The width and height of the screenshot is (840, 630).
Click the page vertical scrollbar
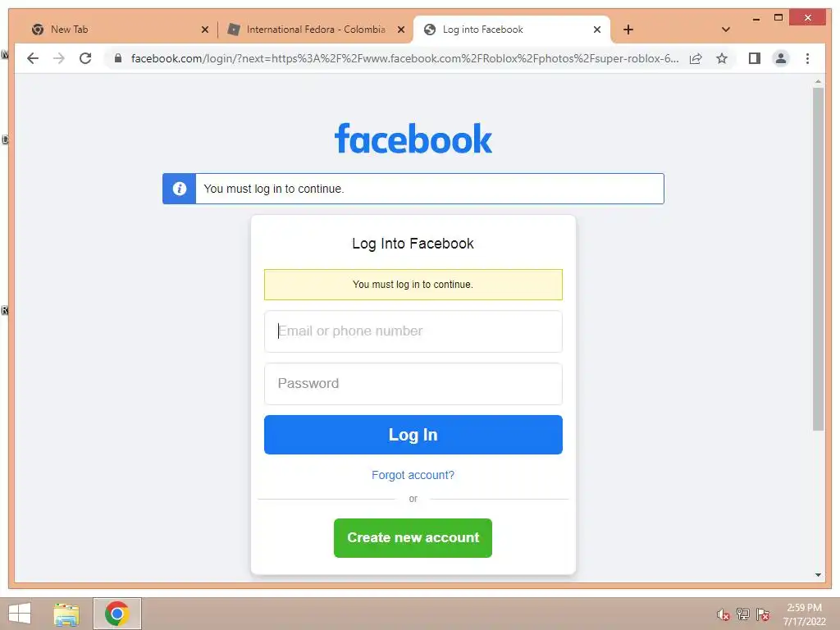click(x=818, y=259)
